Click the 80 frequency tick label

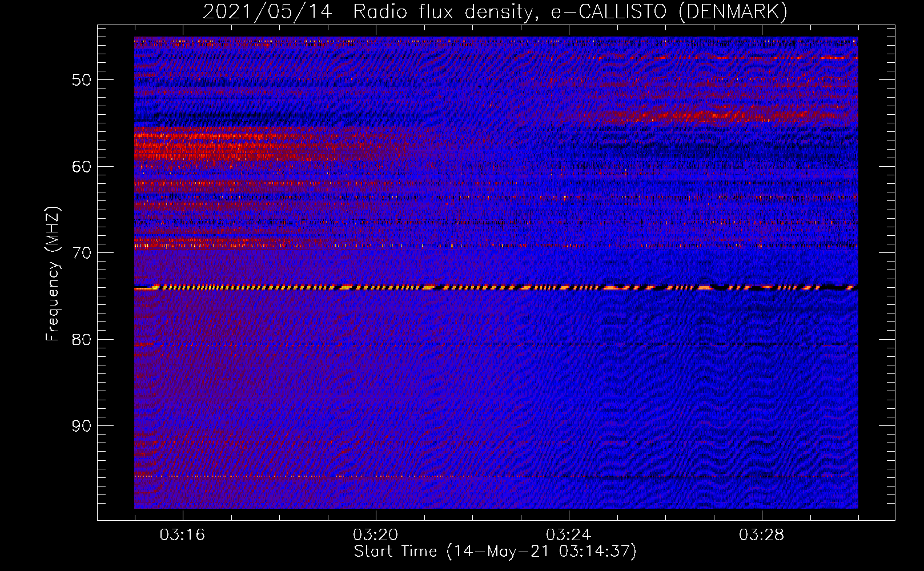pos(82,340)
